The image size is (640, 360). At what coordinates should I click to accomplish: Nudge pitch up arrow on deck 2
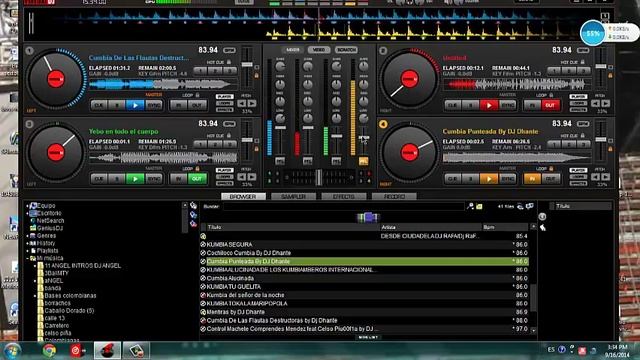(x=606, y=104)
